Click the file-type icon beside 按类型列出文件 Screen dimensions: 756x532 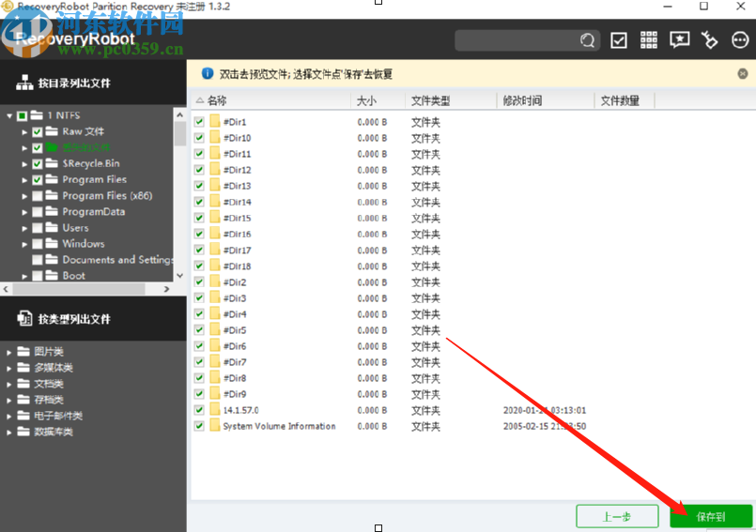[24, 318]
